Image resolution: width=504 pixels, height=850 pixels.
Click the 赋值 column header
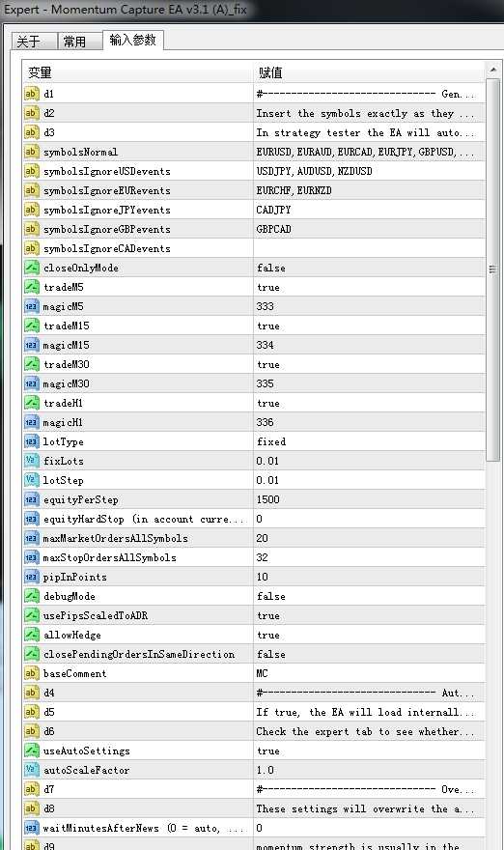370,72
